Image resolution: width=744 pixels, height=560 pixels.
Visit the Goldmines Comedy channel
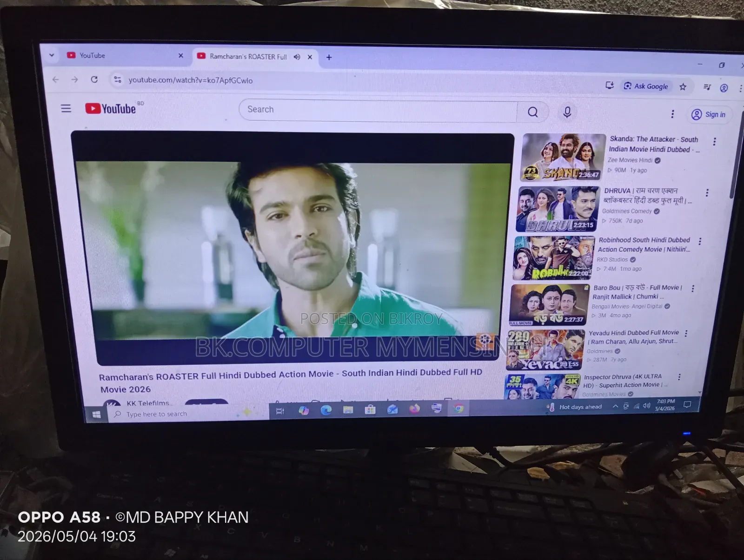(627, 211)
